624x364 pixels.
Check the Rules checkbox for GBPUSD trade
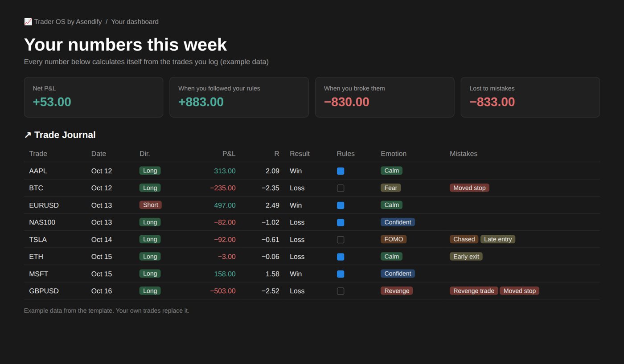341,291
